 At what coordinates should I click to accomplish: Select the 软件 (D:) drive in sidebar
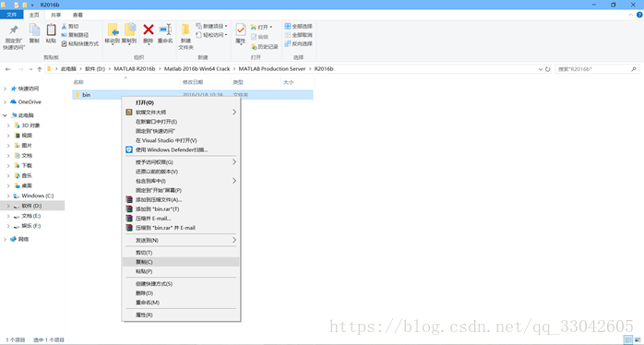tap(32, 206)
